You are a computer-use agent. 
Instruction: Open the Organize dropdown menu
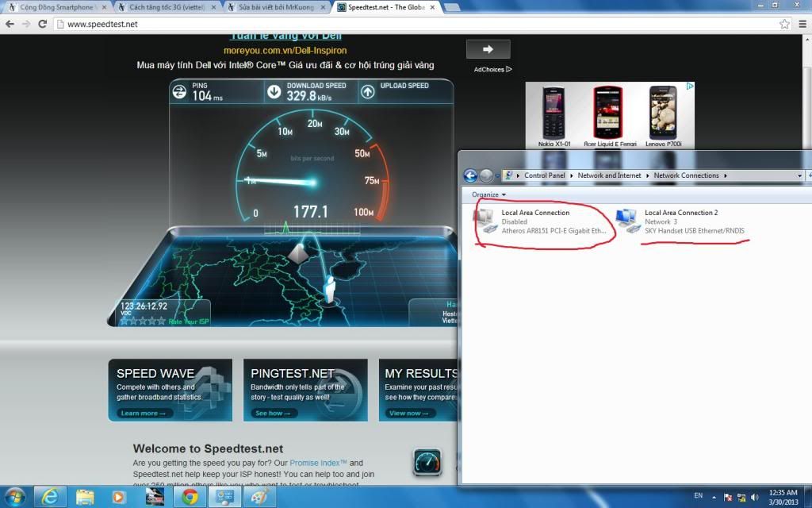(488, 194)
